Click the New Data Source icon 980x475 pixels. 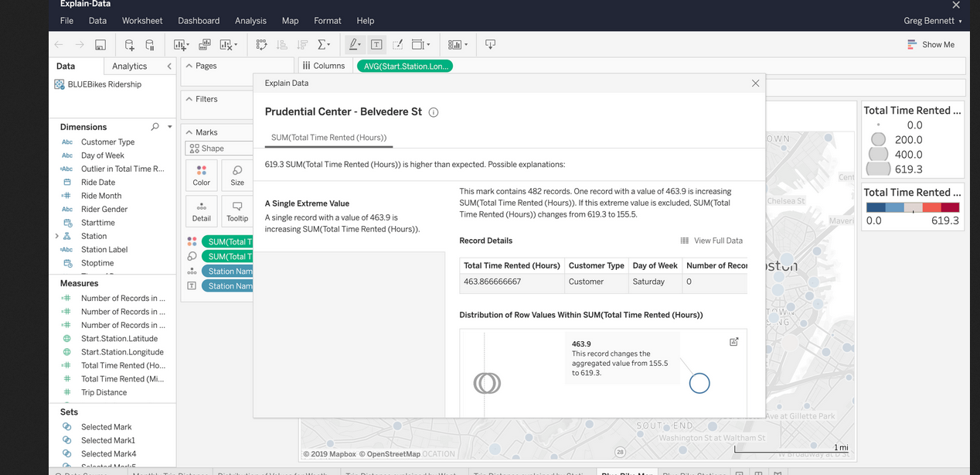click(x=129, y=45)
